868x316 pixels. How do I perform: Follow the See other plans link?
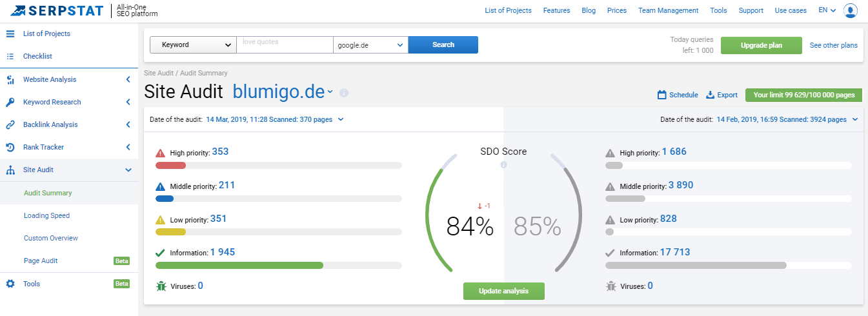834,45
